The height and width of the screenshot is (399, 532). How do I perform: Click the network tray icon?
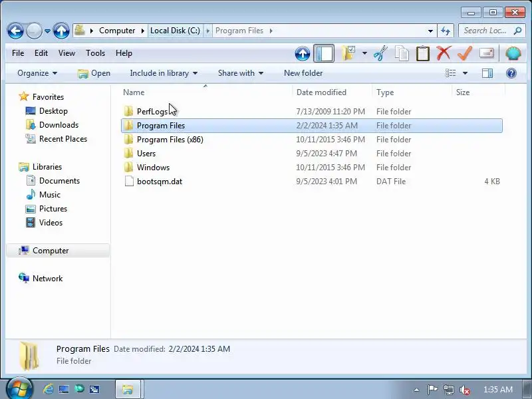[448, 390]
